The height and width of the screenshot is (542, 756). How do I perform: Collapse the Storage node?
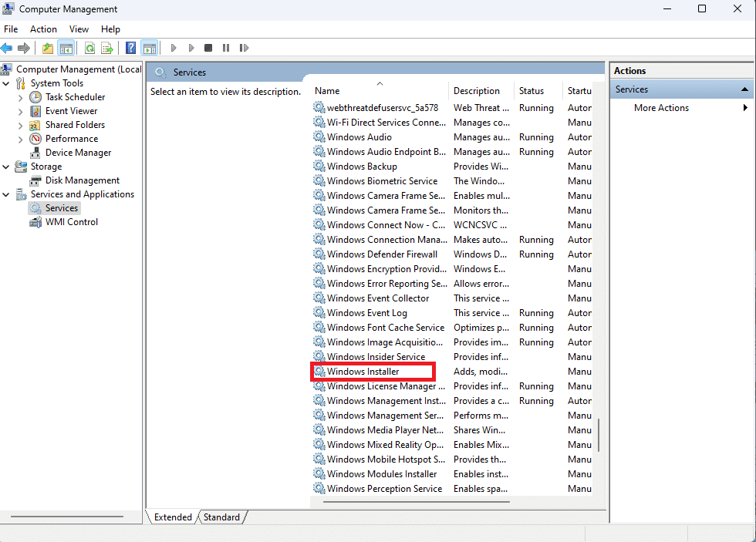pyautogui.click(x=6, y=167)
